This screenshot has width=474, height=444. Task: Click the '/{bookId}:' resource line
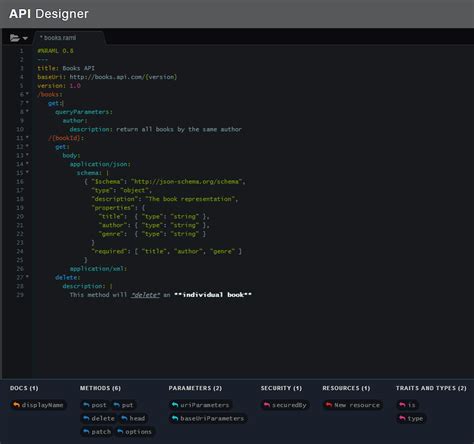click(x=66, y=138)
